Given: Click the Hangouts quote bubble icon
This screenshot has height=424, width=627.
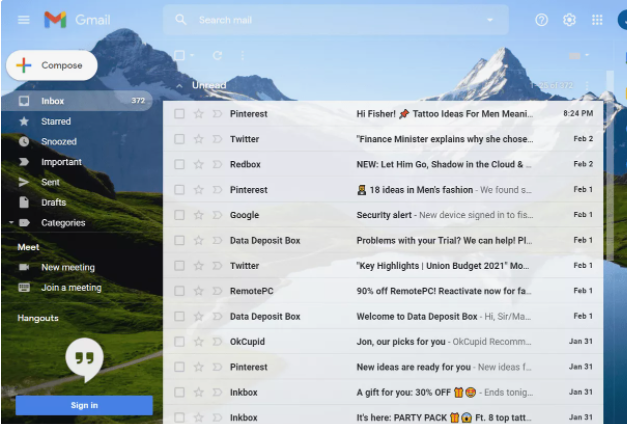Looking at the screenshot, I should pyautogui.click(x=84, y=358).
